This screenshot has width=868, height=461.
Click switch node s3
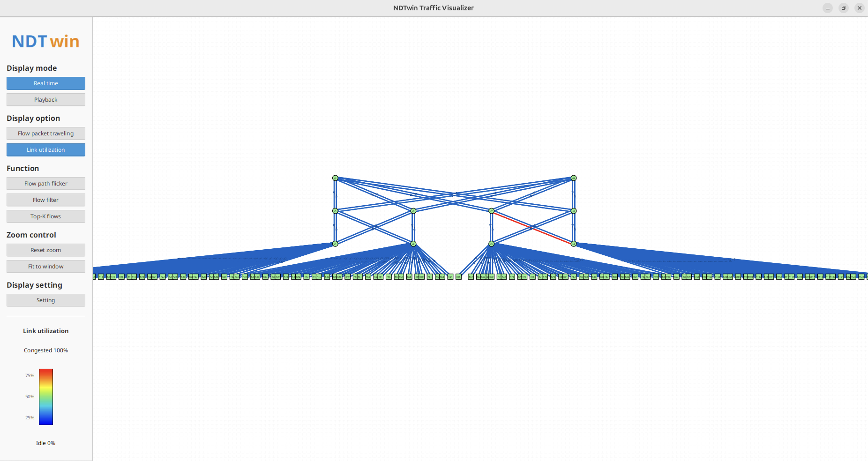491,244
